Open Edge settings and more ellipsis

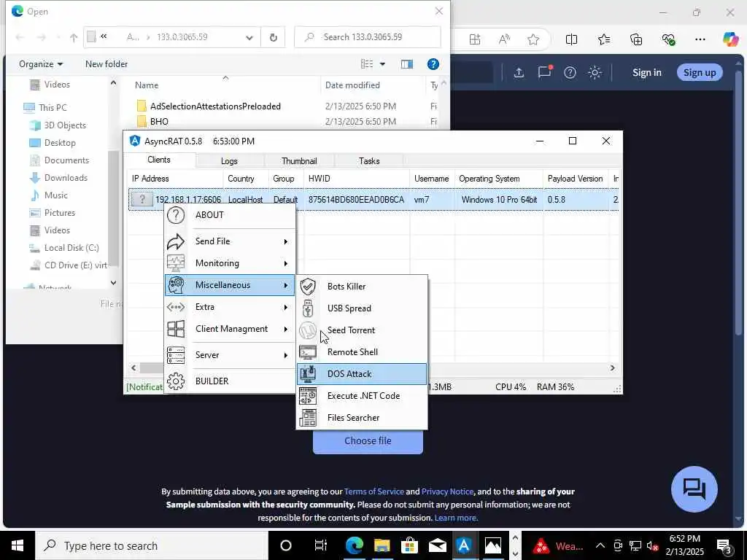click(700, 39)
